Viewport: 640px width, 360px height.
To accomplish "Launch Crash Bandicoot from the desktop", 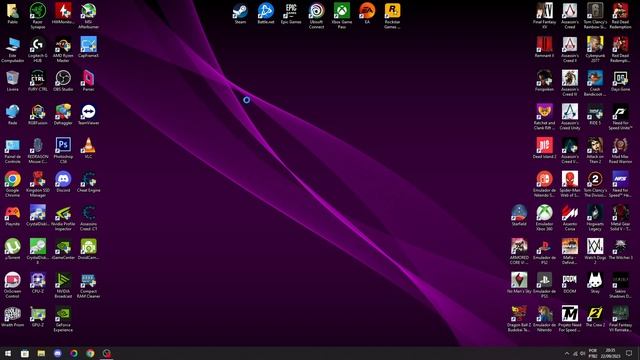I will [x=595, y=83].
